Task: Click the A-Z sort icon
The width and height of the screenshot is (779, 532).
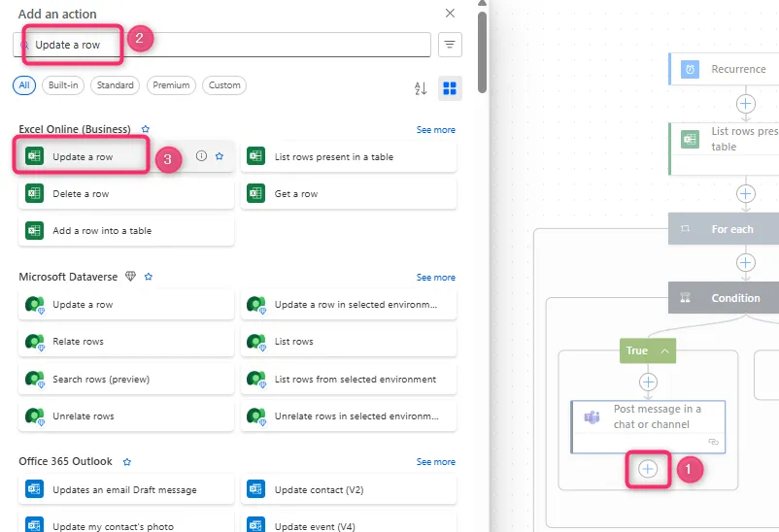Action: pyautogui.click(x=421, y=88)
